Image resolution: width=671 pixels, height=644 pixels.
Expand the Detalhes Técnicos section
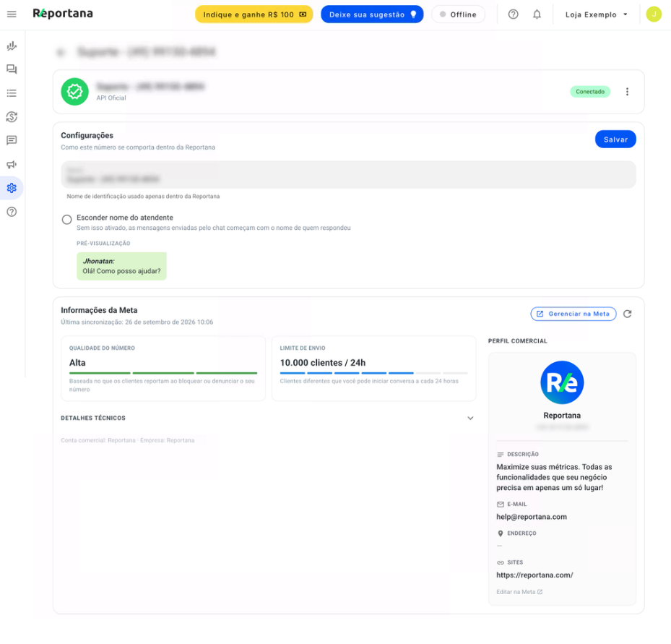click(x=268, y=418)
